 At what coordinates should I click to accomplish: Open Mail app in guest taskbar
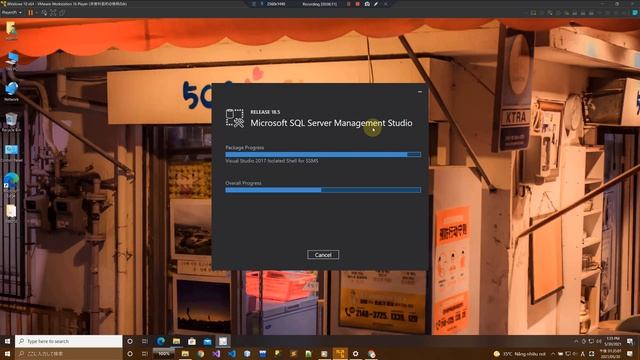point(207,341)
